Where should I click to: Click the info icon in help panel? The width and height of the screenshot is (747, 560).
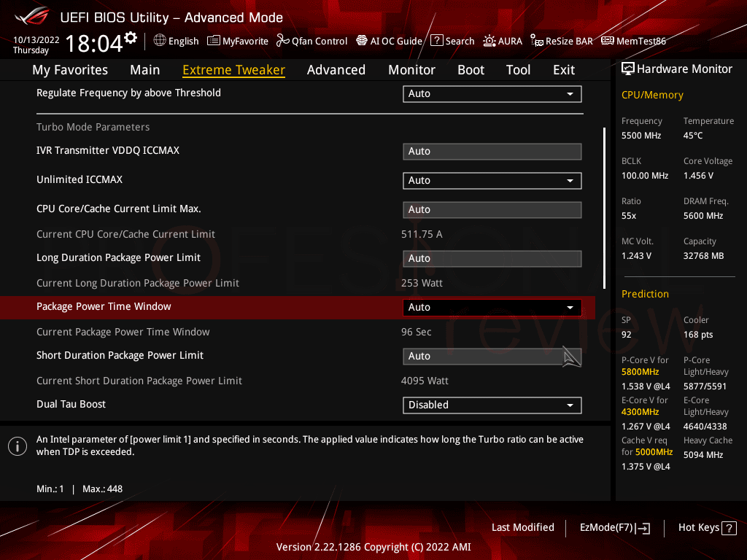(x=18, y=446)
